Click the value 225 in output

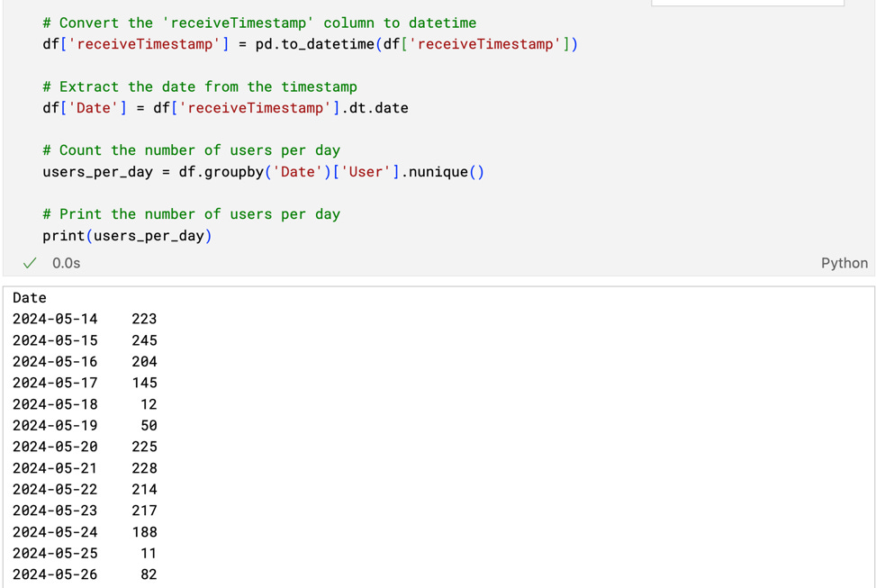tap(144, 447)
